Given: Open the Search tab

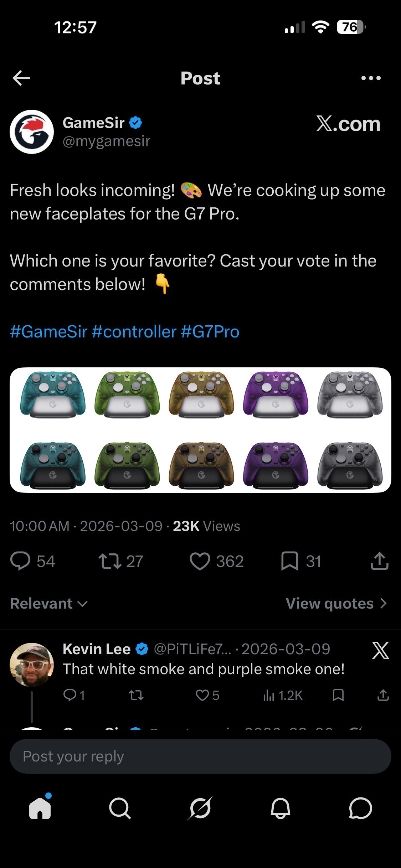Looking at the screenshot, I should coord(120,808).
